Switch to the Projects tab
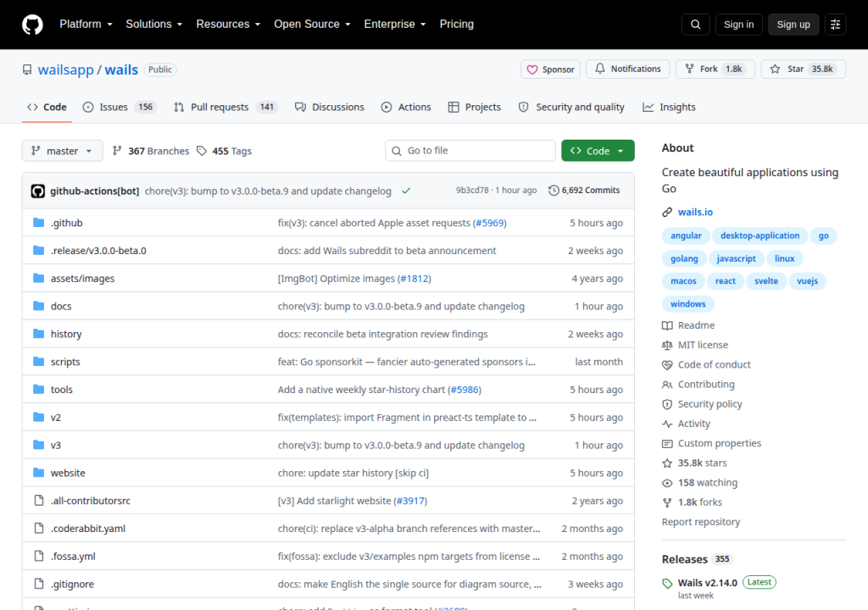868x610 pixels. click(475, 108)
